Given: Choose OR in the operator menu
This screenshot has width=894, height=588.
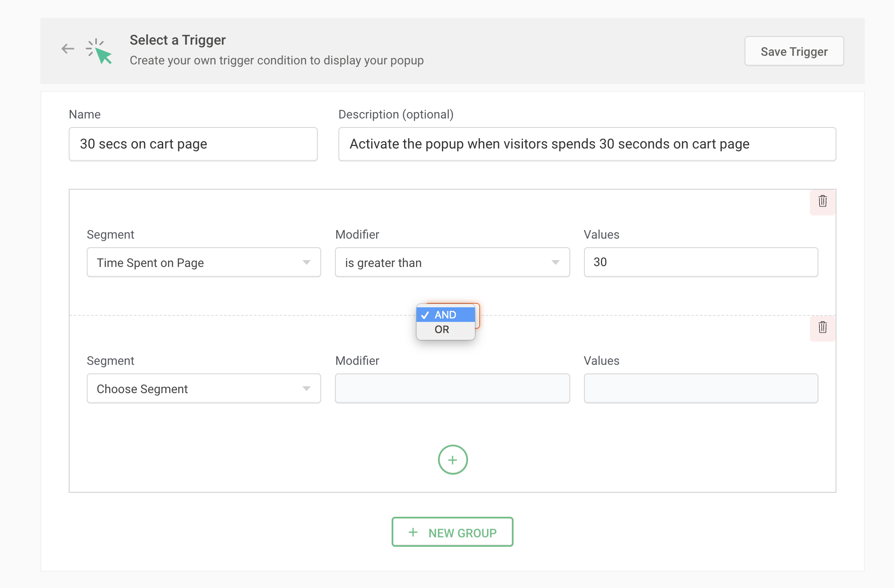Looking at the screenshot, I should click(x=442, y=330).
